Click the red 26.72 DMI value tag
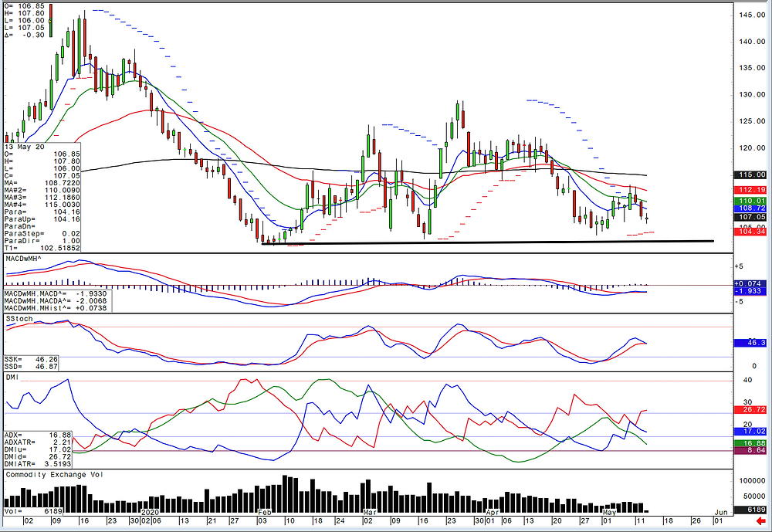Image resolution: width=772 pixels, height=532 pixels. coord(750,410)
